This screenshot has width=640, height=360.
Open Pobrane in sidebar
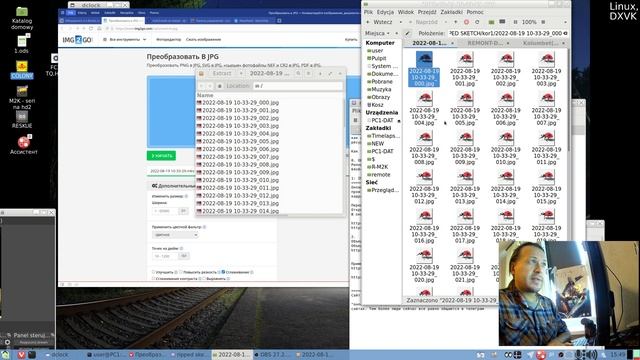pyautogui.click(x=382, y=82)
